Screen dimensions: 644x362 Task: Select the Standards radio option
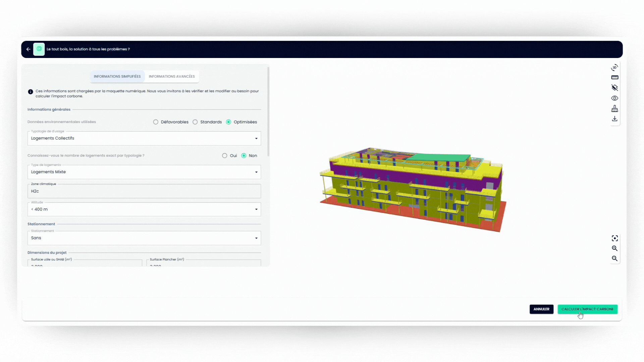(x=195, y=122)
